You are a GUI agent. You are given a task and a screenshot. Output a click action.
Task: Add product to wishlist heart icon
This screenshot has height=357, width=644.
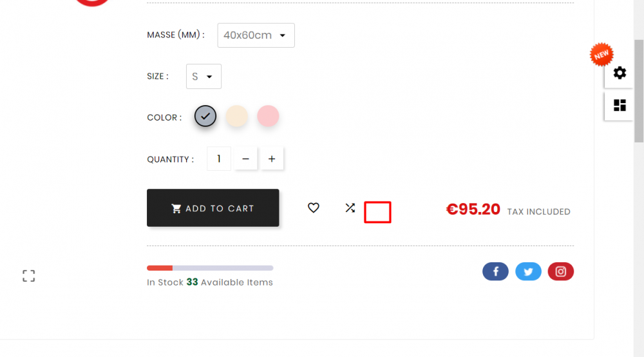coord(314,208)
